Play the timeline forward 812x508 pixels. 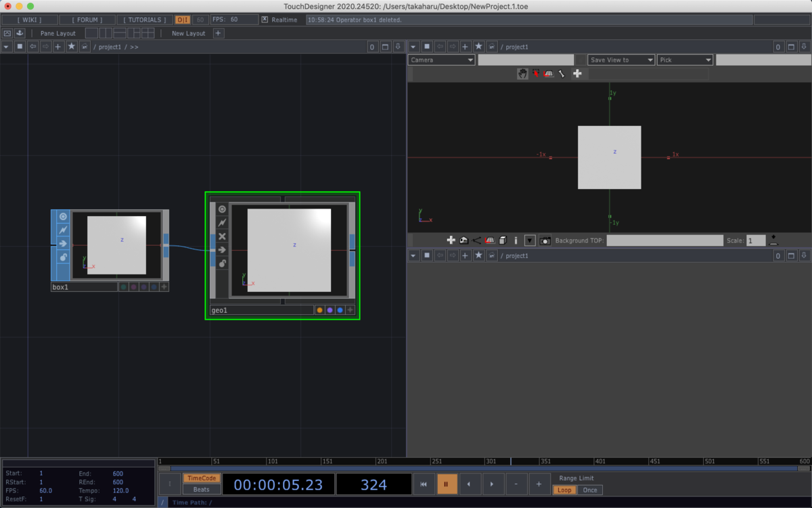pyautogui.click(x=493, y=484)
